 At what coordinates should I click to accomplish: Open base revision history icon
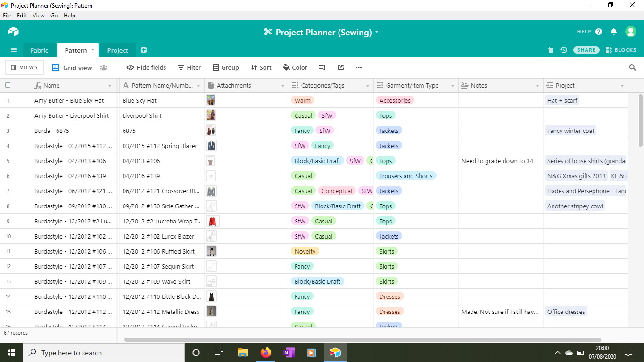(x=563, y=50)
